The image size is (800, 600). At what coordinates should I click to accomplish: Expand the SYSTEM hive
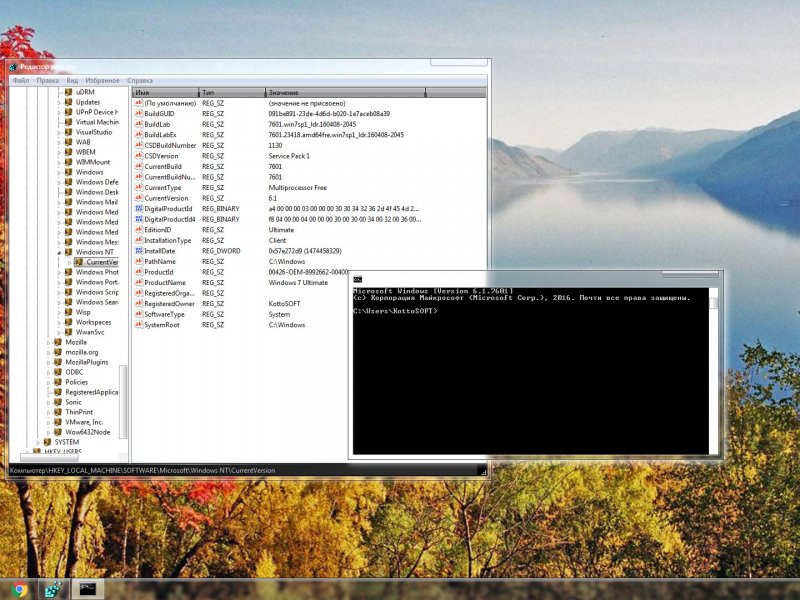point(38,442)
